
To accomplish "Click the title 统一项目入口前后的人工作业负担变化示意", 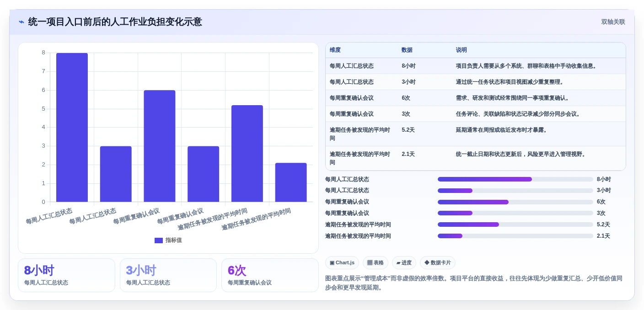I will click(x=115, y=22).
